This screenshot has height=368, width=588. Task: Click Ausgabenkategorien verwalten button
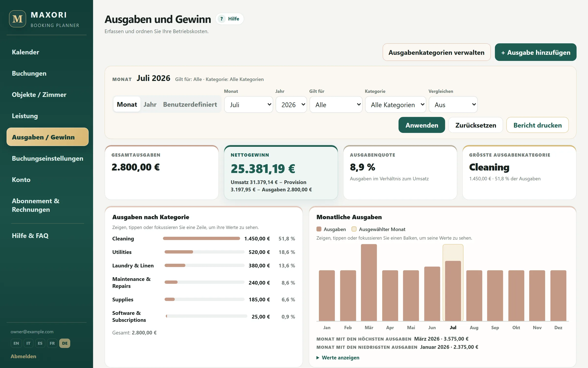tap(437, 52)
